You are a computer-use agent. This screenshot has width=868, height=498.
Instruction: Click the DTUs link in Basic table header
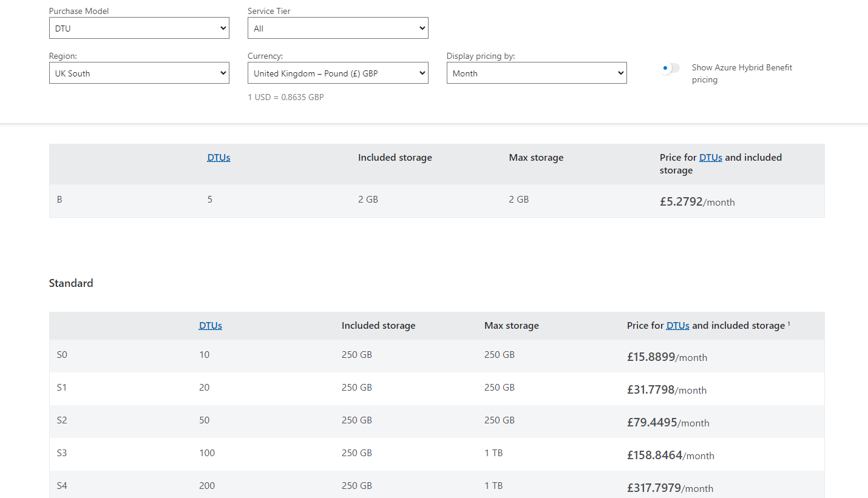click(x=219, y=158)
